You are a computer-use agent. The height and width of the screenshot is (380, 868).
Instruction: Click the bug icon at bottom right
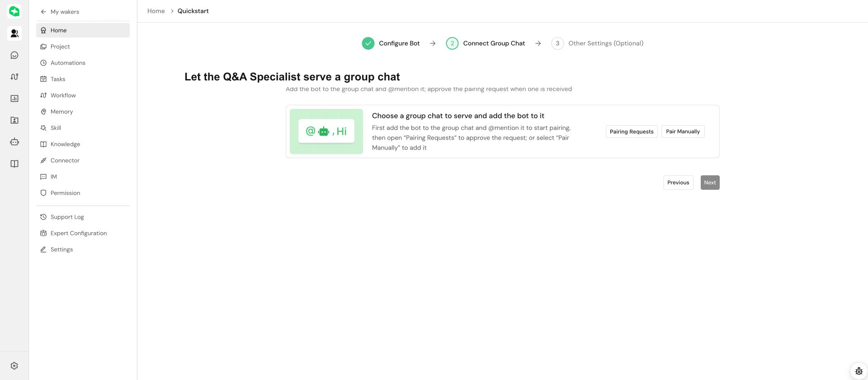(859, 371)
